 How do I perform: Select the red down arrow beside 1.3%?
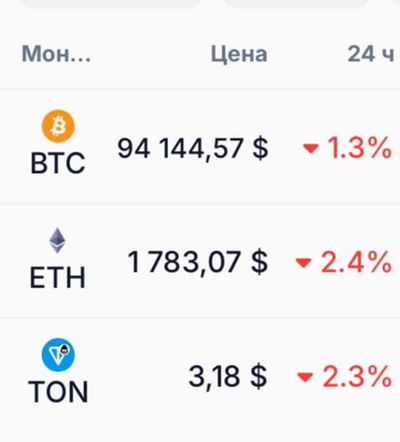(311, 148)
